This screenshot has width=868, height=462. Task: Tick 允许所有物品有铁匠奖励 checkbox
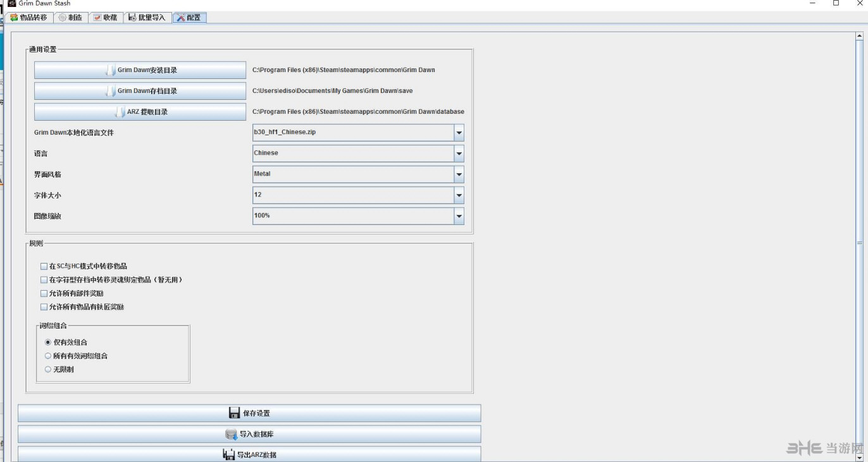pyautogui.click(x=44, y=307)
